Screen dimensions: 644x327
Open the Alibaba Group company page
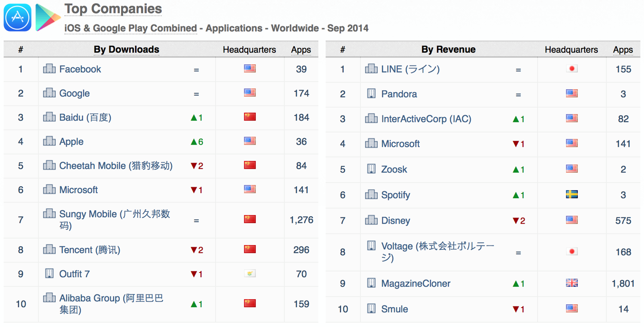(x=111, y=303)
